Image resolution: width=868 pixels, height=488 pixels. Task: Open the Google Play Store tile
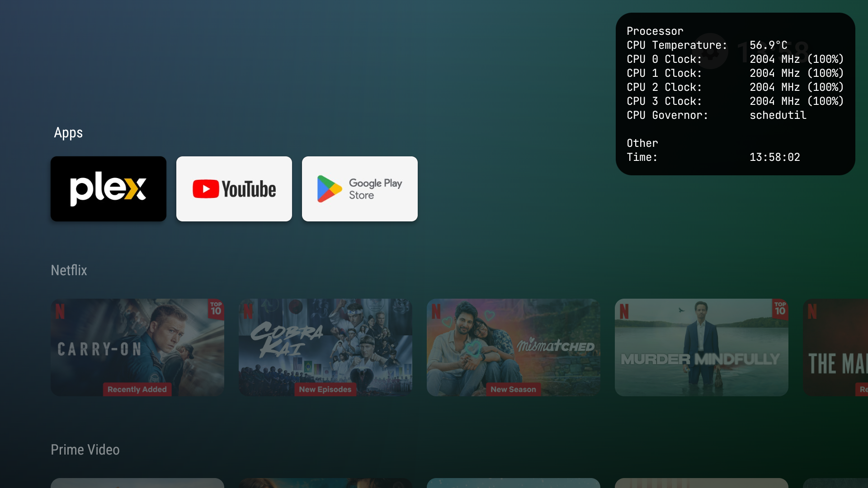[x=360, y=189]
